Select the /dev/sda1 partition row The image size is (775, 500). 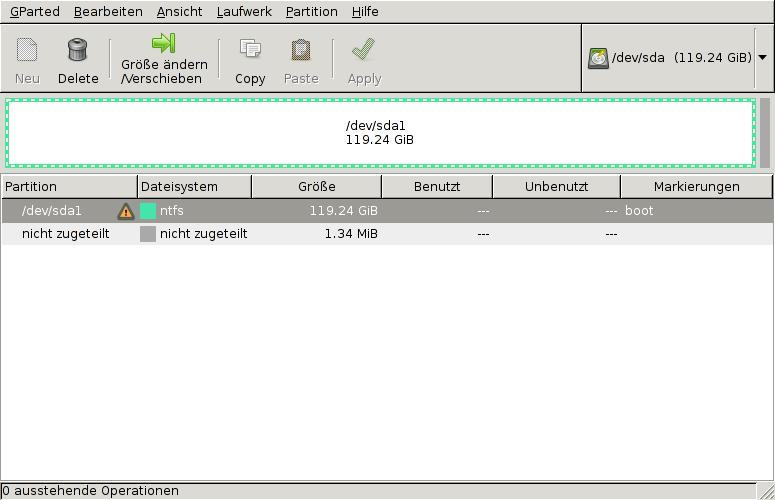click(x=388, y=211)
